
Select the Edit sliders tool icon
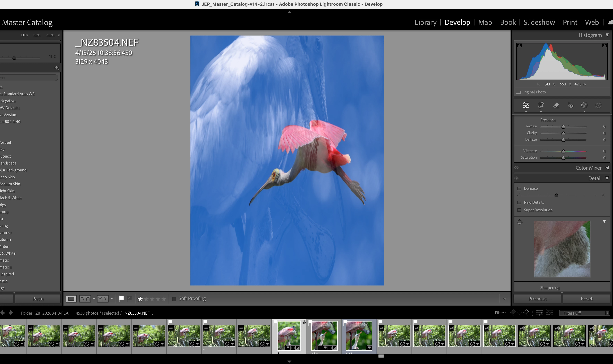pyautogui.click(x=526, y=105)
